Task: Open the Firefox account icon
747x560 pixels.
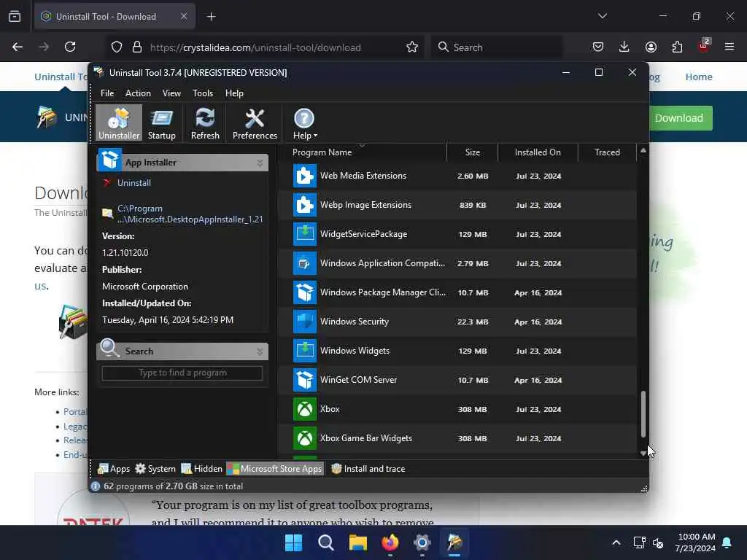Action: 651,47
